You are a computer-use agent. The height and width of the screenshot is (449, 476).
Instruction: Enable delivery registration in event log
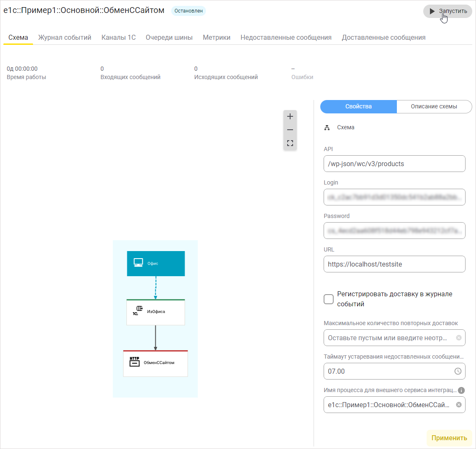tap(329, 299)
